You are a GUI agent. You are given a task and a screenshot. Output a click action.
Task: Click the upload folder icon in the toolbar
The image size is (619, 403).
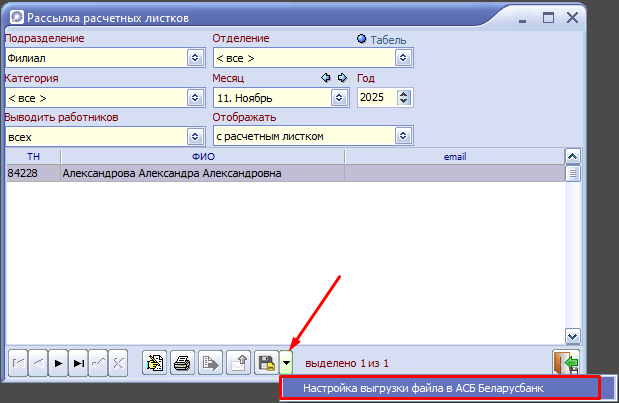coord(240,363)
